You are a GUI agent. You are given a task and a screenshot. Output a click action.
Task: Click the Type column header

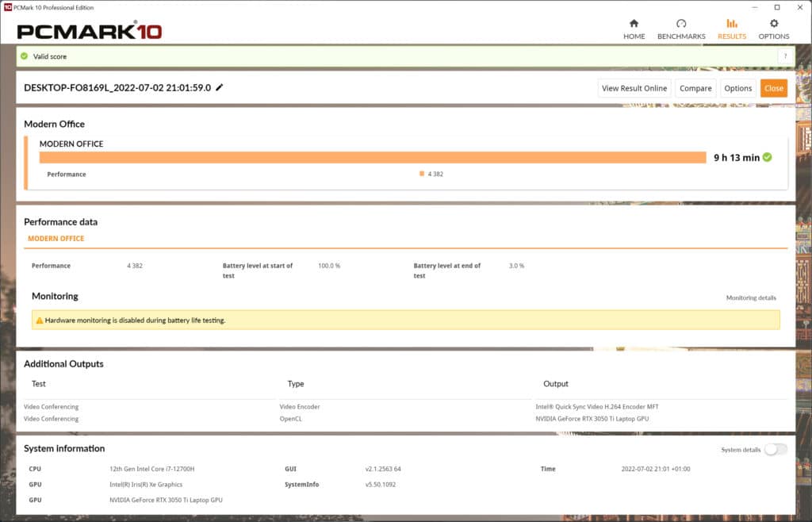[296, 384]
